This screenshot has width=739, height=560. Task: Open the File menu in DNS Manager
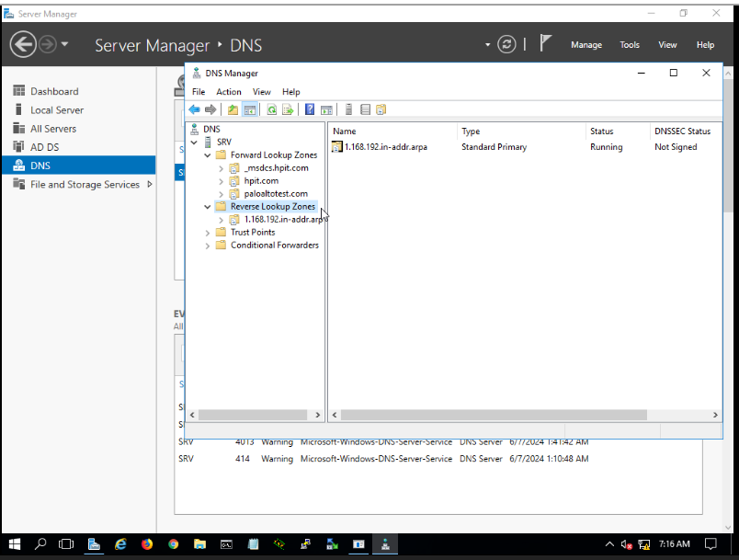pos(199,92)
